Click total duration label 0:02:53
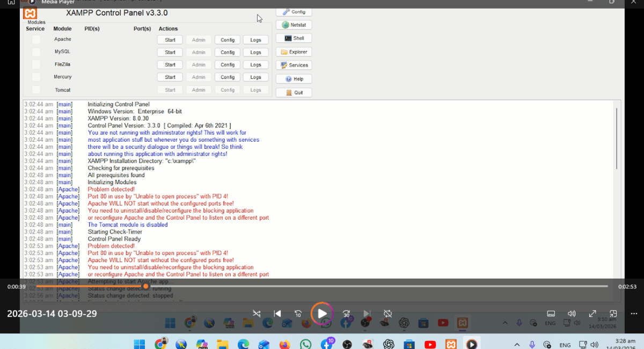This screenshot has width=644, height=349. (627, 287)
